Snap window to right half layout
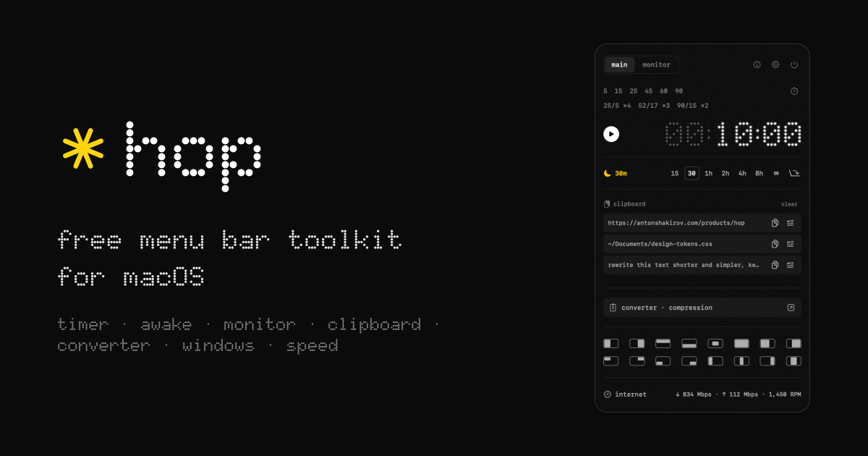Screen dimensions: 868x456 [637, 343]
